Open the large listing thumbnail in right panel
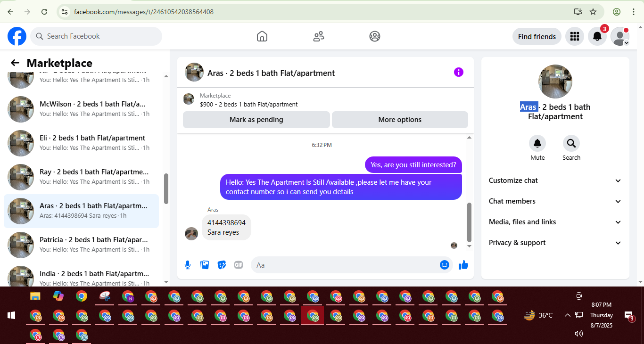Image resolution: width=644 pixels, height=344 pixels. click(x=555, y=82)
